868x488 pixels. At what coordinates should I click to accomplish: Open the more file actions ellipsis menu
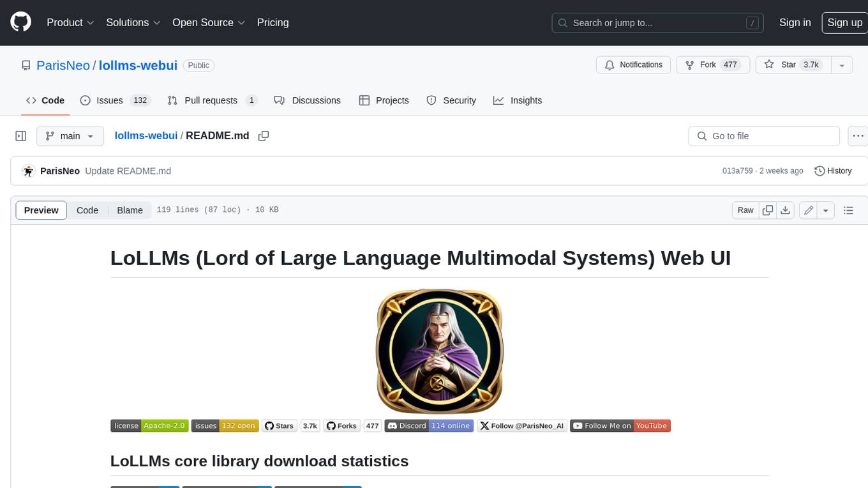[x=858, y=136]
